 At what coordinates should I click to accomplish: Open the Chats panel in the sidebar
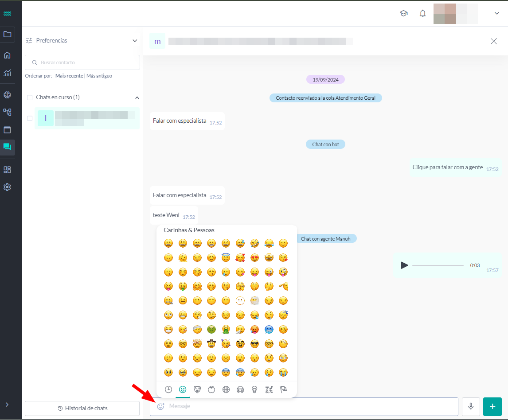[8, 148]
